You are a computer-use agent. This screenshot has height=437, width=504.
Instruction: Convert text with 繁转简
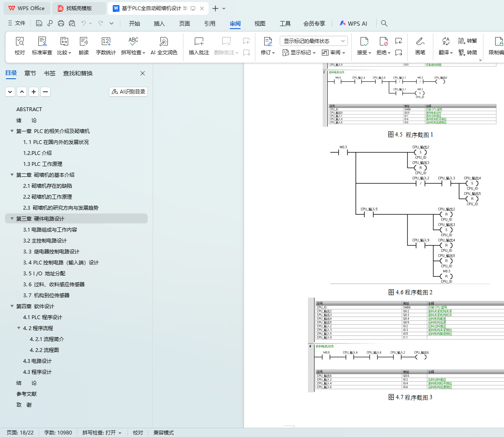(x=468, y=52)
